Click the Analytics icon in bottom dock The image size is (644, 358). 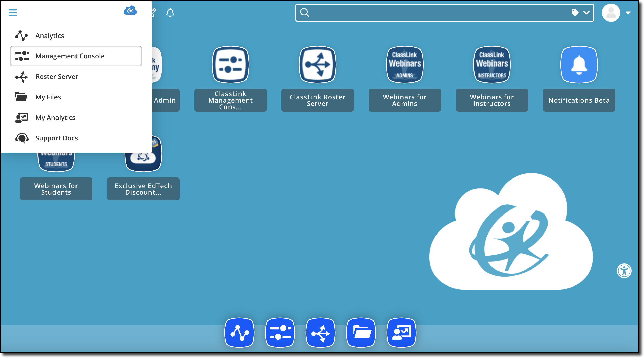tap(239, 332)
